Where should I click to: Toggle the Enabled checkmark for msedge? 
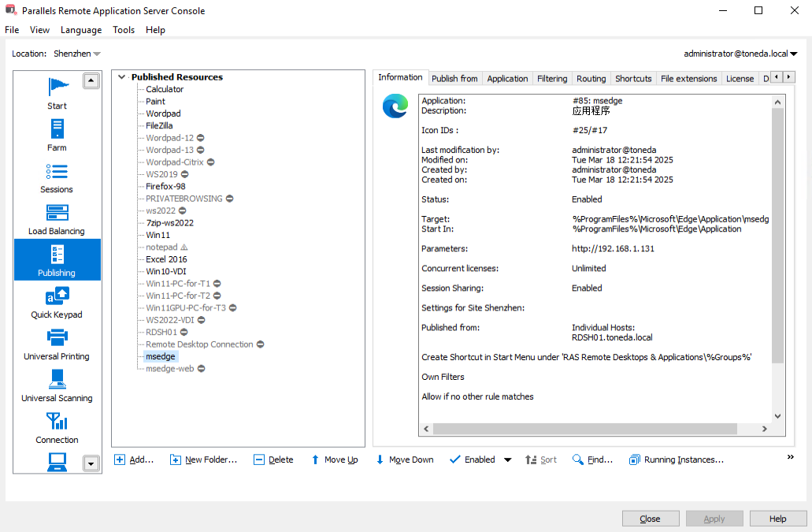(472, 459)
